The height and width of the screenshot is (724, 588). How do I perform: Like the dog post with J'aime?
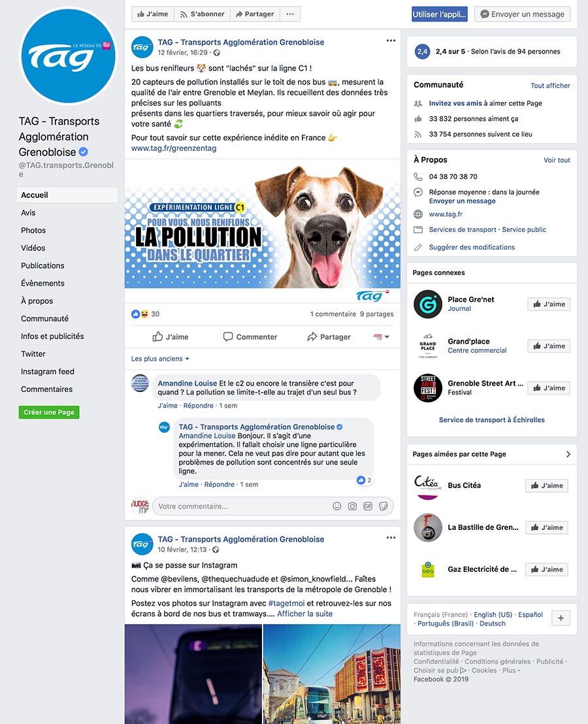(x=171, y=337)
